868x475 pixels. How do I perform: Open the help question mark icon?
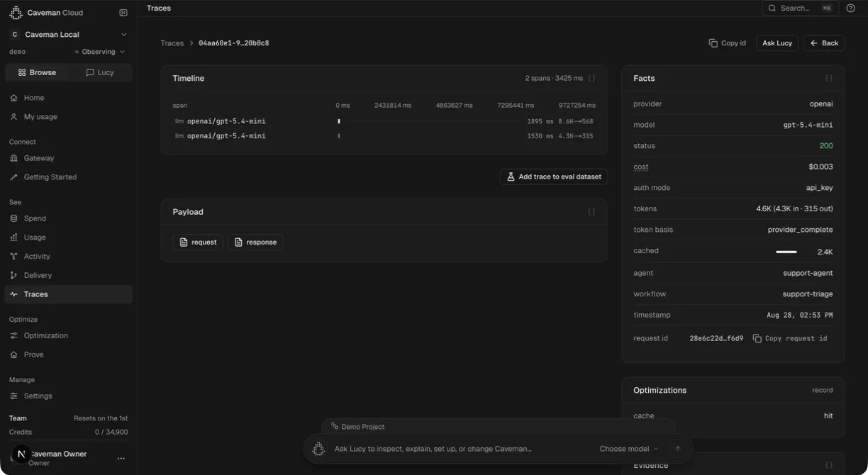[851, 9]
